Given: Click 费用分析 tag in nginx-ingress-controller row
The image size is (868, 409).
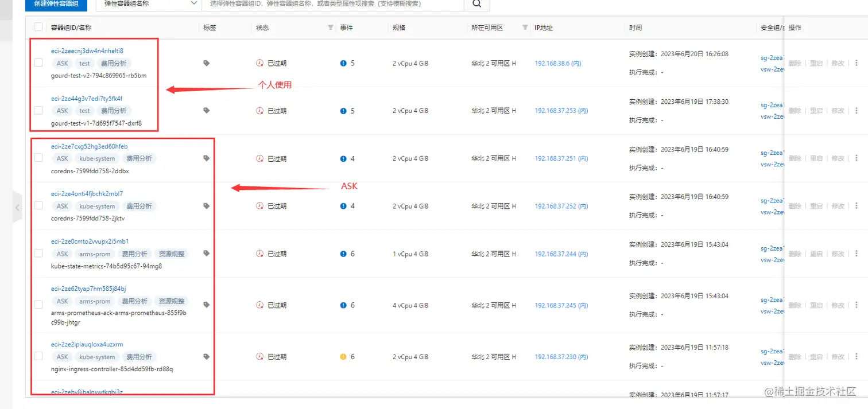Looking at the screenshot, I should coord(139,357).
